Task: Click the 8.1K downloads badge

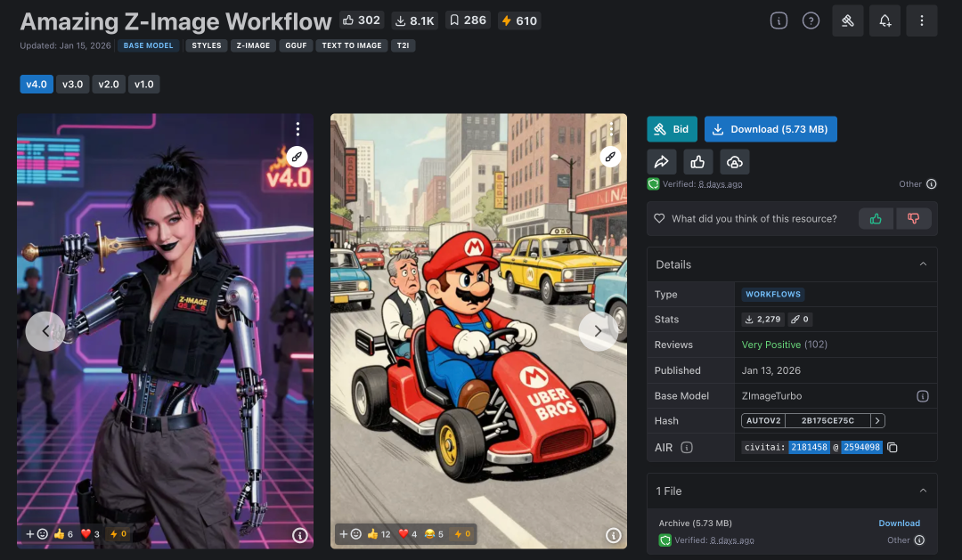Action: 415,20
